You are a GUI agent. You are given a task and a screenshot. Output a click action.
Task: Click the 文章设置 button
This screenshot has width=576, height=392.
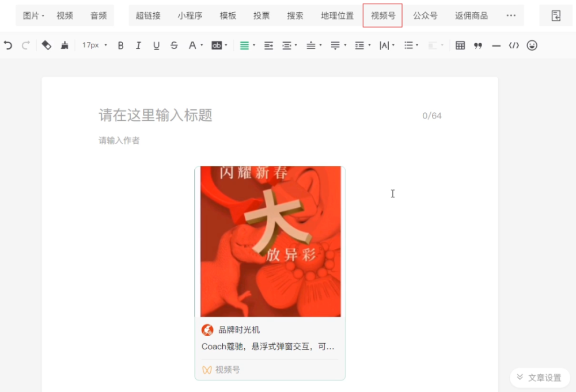(x=540, y=377)
